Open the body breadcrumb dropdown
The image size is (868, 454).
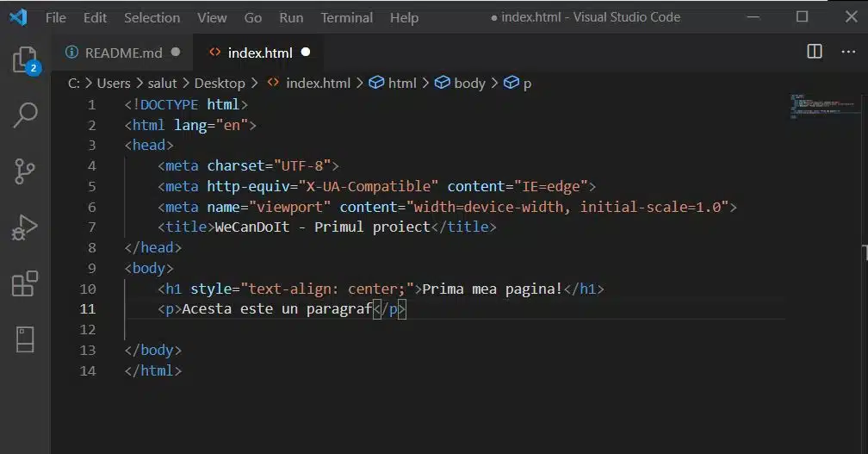point(469,83)
